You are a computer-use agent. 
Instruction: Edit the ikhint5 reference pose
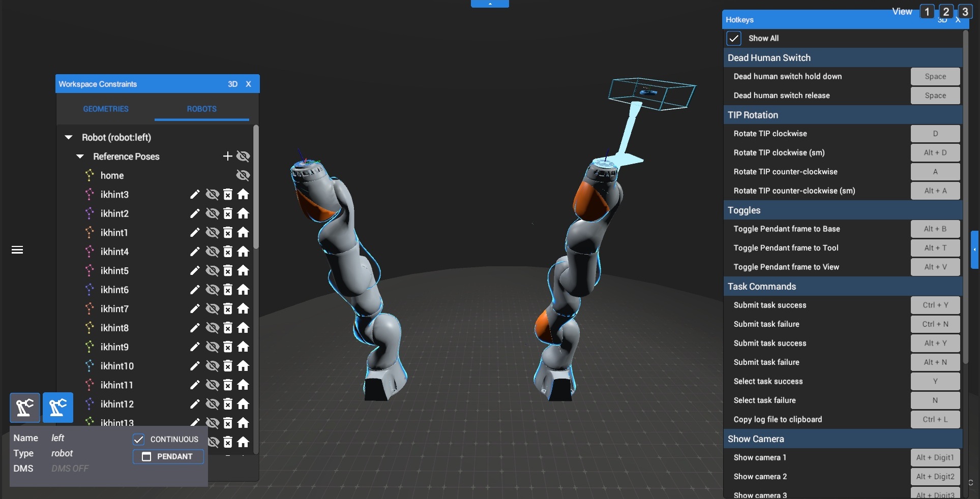pyautogui.click(x=195, y=270)
